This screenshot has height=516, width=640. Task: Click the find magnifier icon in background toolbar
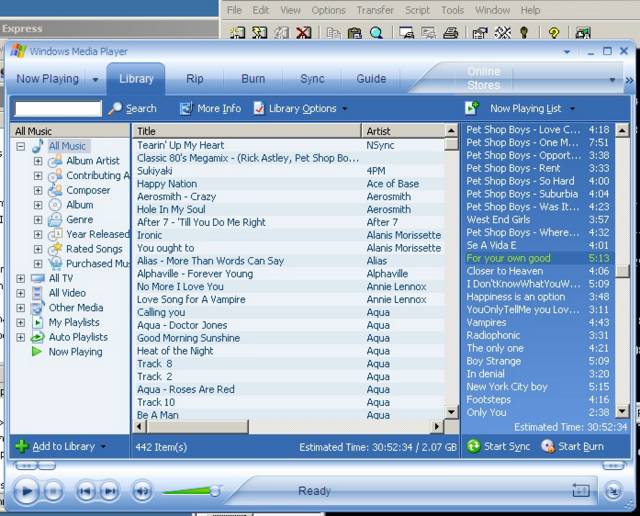376,33
